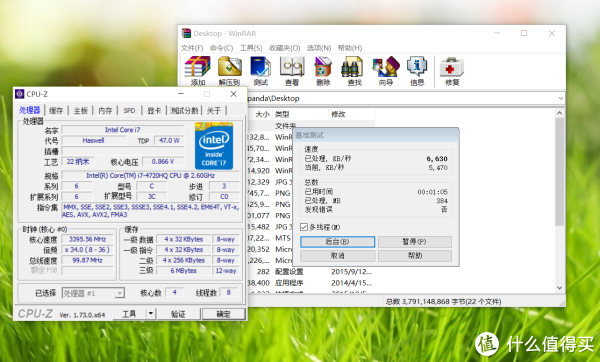Click the 99.87 MHz bus speed value
Image resolution: width=600 pixels, height=362 pixels.
click(88, 260)
